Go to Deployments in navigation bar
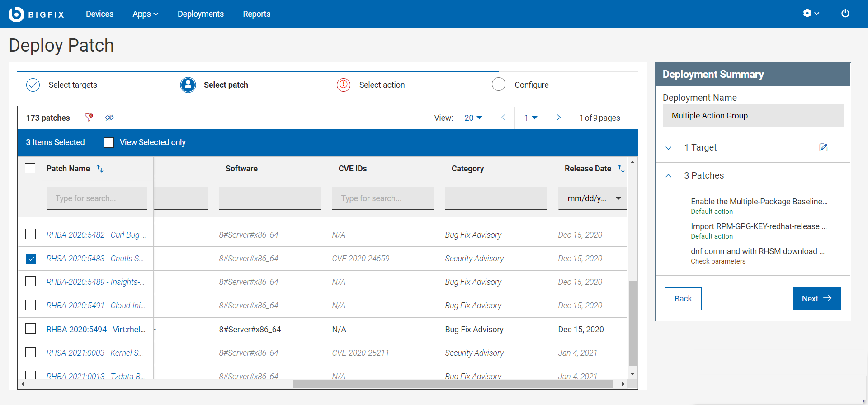The width and height of the screenshot is (868, 405). click(200, 14)
